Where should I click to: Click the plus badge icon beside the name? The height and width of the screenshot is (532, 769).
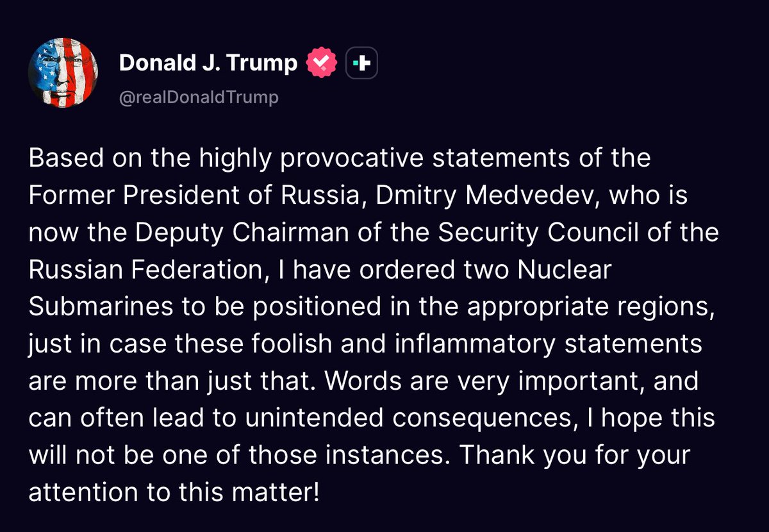click(361, 63)
